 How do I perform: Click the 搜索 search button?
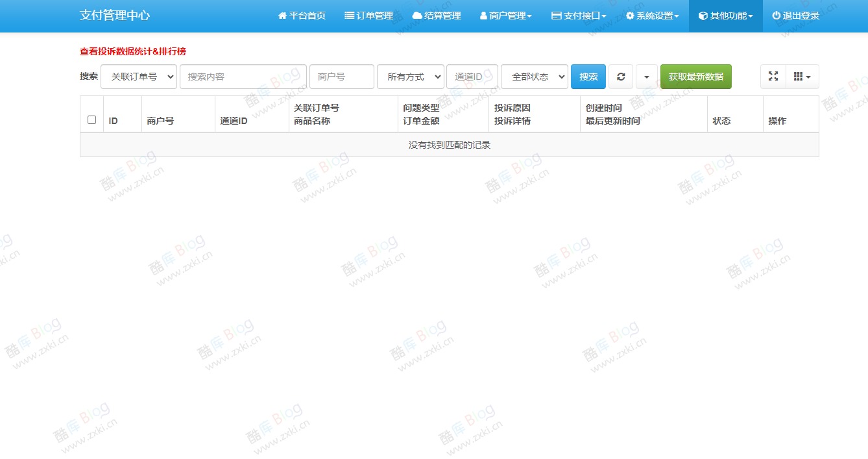click(588, 76)
